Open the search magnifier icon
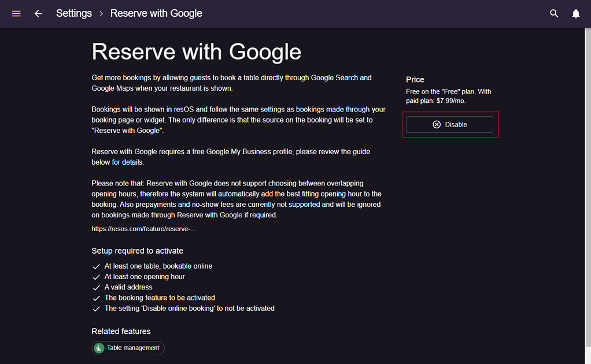The width and height of the screenshot is (591, 364). [553, 13]
